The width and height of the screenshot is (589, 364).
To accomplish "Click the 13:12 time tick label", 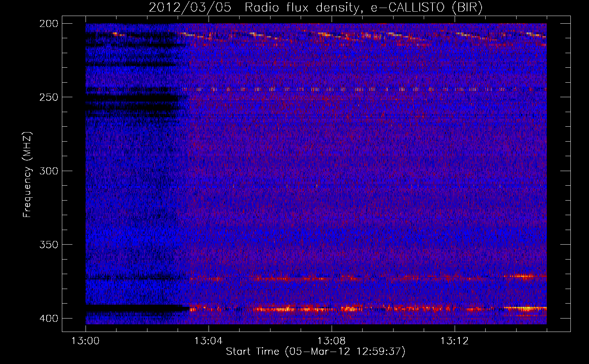I will point(455,341).
